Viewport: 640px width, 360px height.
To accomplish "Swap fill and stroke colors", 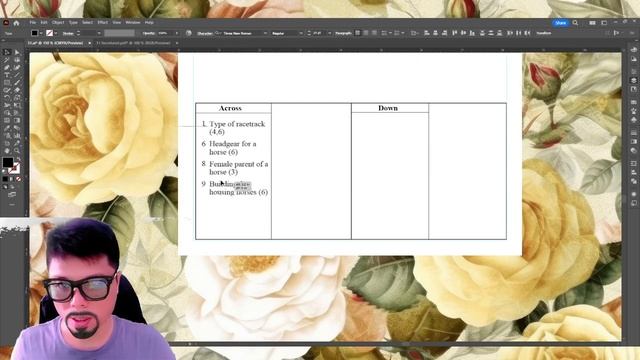I will click(18, 158).
